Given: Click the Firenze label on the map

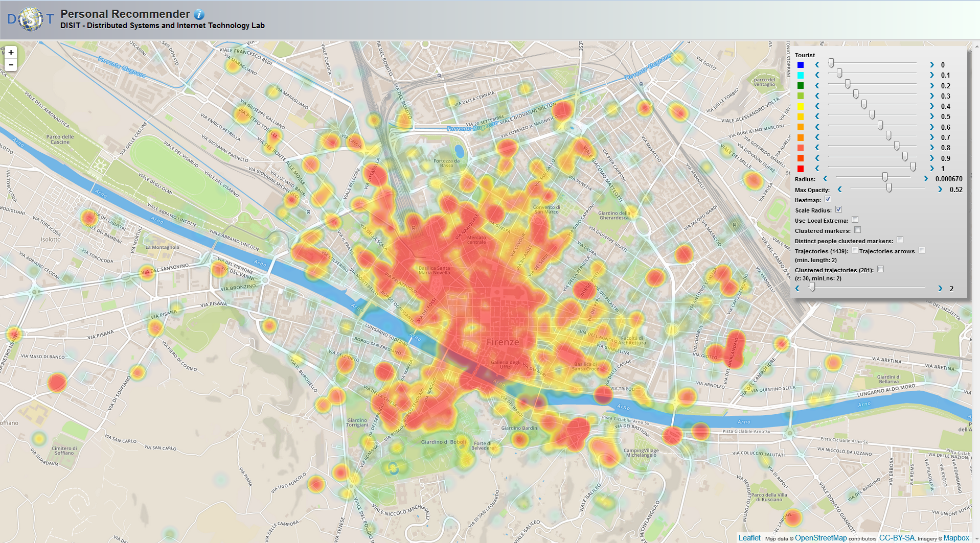Looking at the screenshot, I should click(503, 342).
